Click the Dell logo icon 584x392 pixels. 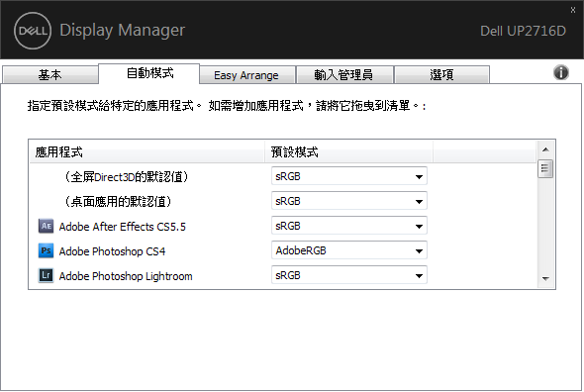coord(33,31)
